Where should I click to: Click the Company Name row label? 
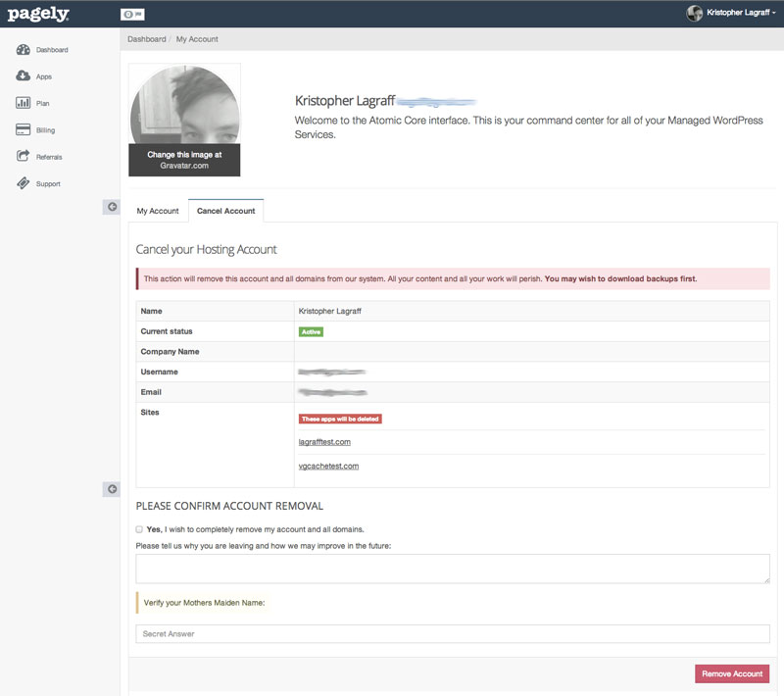[x=170, y=352]
